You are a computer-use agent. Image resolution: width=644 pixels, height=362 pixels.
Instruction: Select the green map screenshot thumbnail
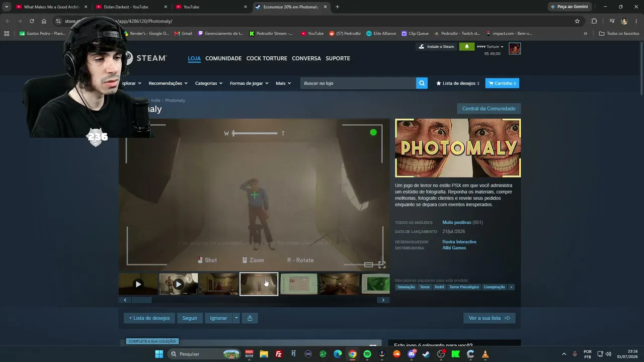point(376,284)
